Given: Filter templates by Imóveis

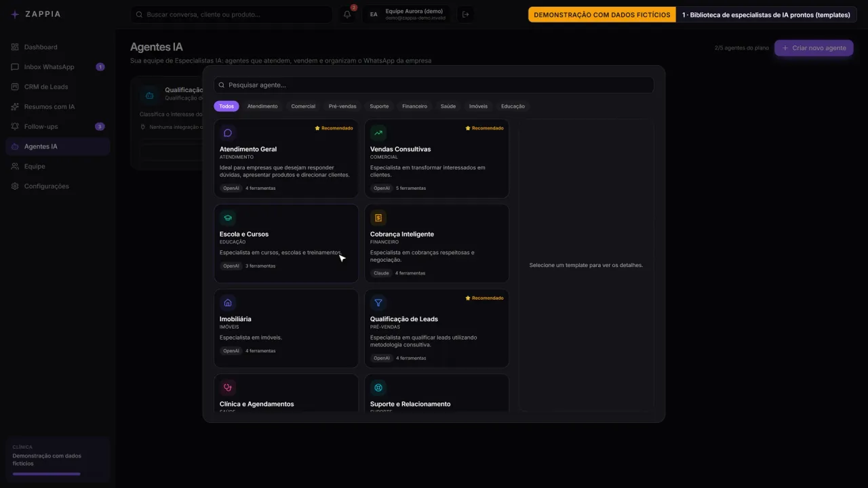Looking at the screenshot, I should pos(478,106).
